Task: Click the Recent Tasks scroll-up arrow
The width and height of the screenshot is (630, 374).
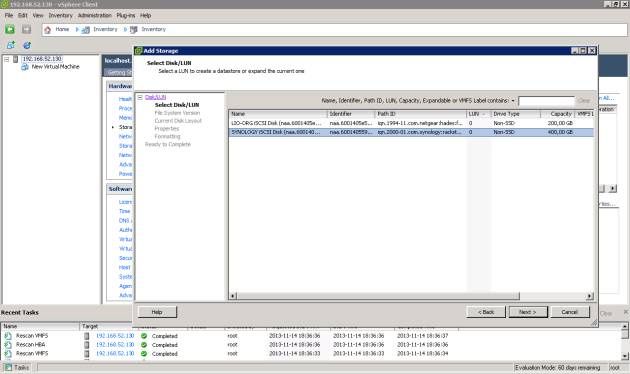Action: point(625,326)
